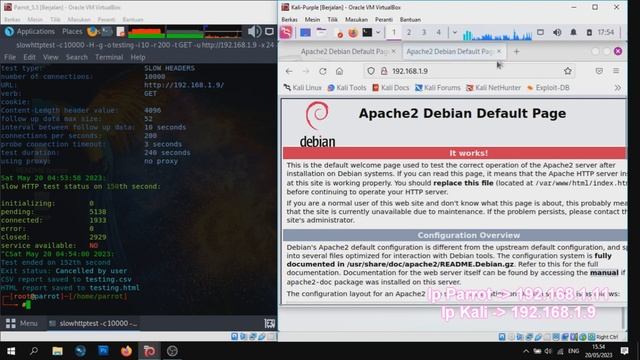This screenshot has width=640, height=360.
Task: Switch to Kali workspace 3
Action: click(424, 32)
